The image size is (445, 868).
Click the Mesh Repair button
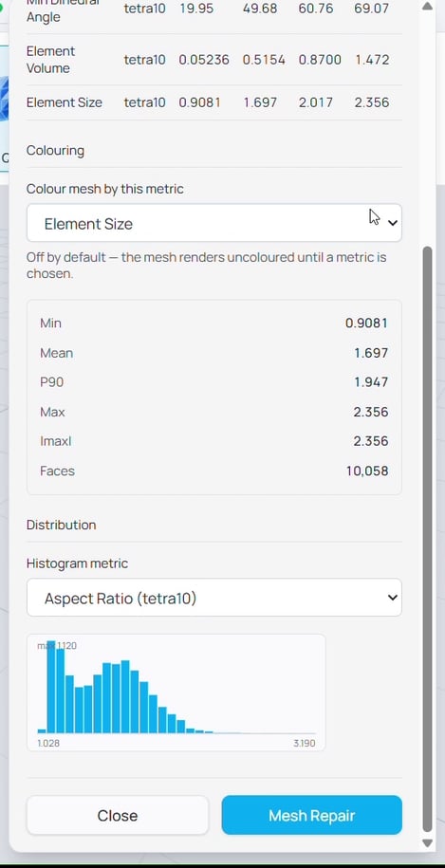tap(311, 816)
